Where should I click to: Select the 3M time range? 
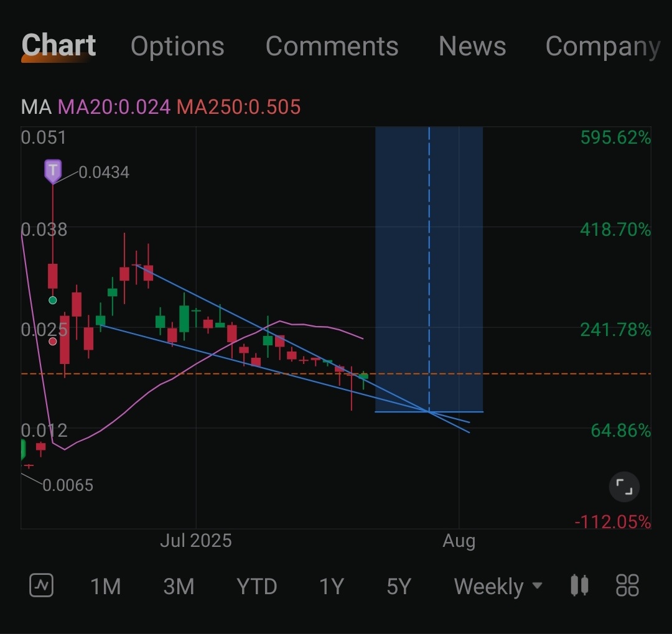pos(179,587)
